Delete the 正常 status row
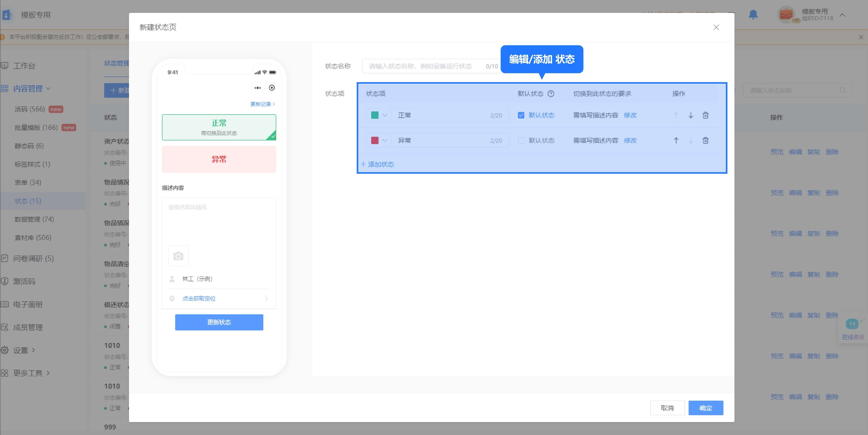The height and width of the screenshot is (435, 868). [705, 115]
